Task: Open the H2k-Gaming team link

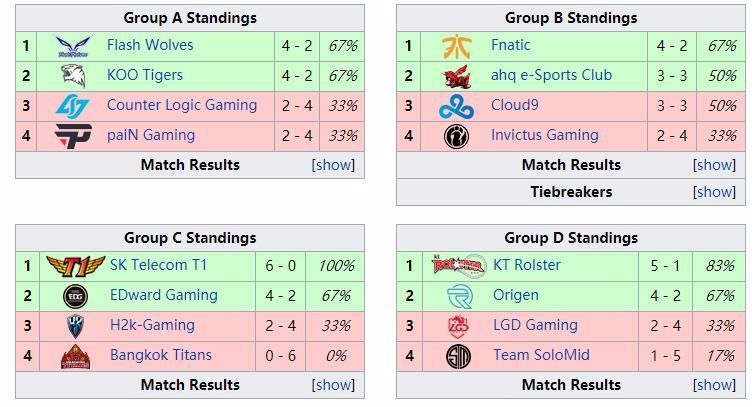Action: pyautogui.click(x=152, y=325)
